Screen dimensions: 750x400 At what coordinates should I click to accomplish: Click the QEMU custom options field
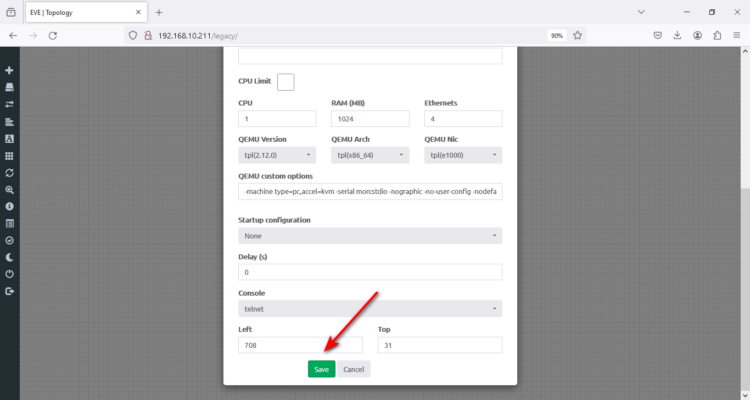coord(370,191)
